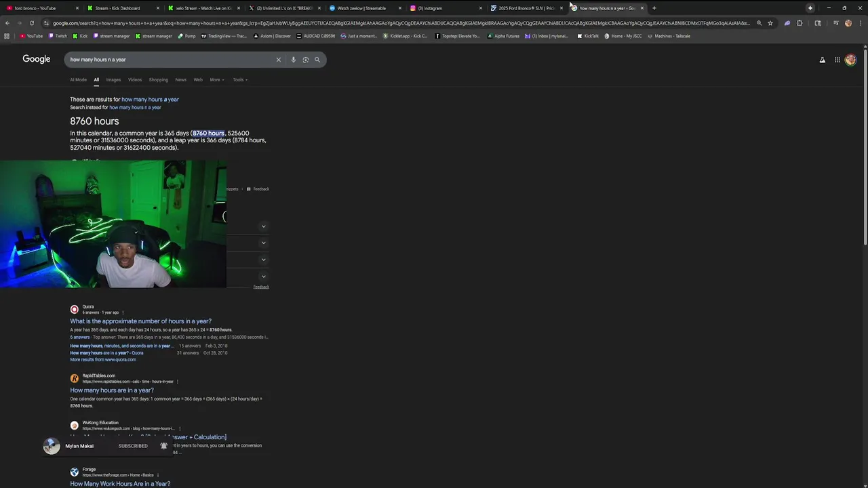This screenshot has height=488, width=868.
Task: Click the magnifier search submit icon
Action: (317, 60)
